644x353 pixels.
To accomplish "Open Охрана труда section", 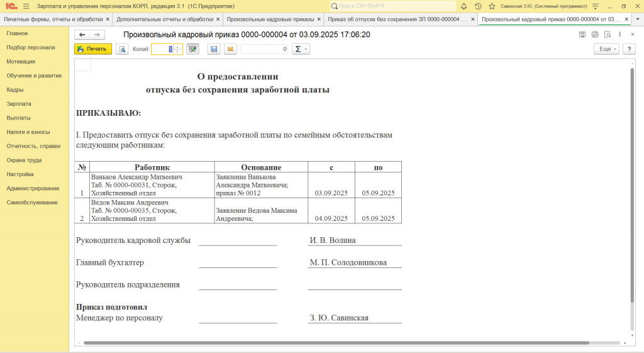I will coord(24,160).
